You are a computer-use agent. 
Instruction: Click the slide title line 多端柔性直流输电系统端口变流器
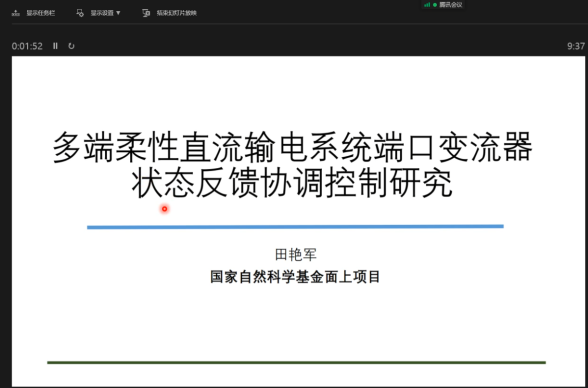292,147
